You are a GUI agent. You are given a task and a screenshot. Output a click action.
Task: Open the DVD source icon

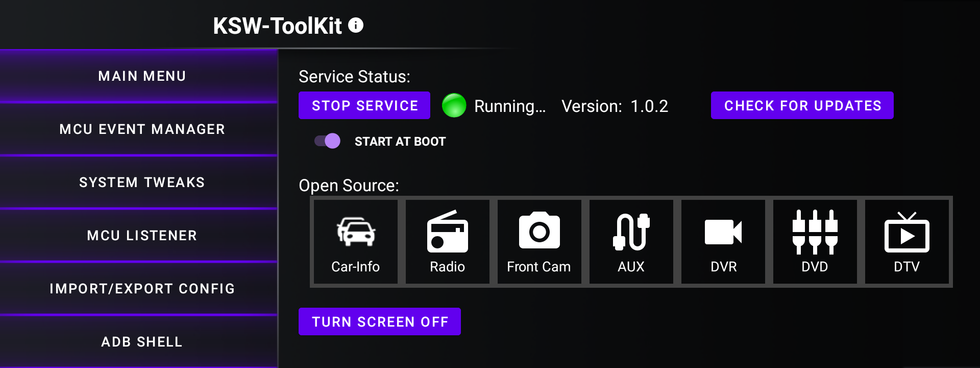pyautogui.click(x=815, y=232)
